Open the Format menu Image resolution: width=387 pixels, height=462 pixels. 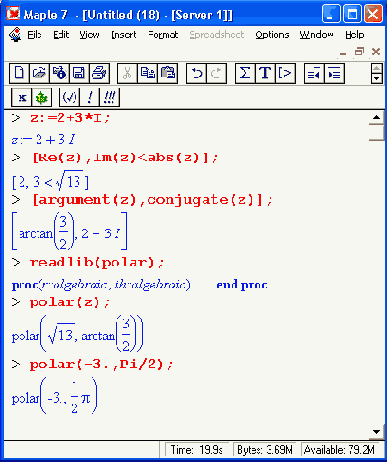point(163,35)
